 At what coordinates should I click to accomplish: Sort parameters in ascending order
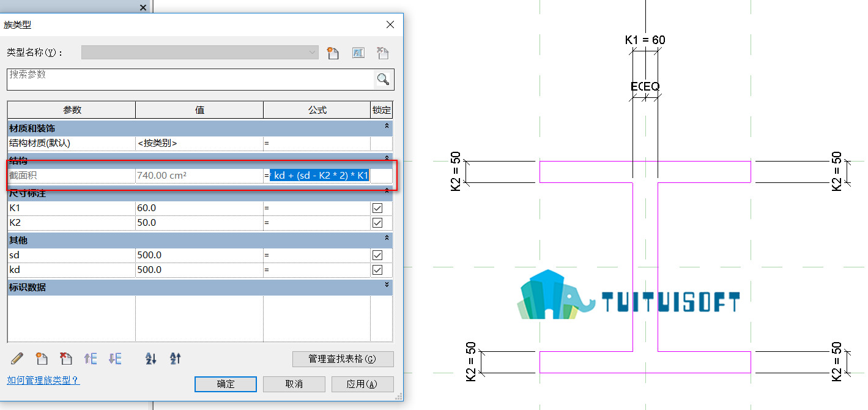151,359
